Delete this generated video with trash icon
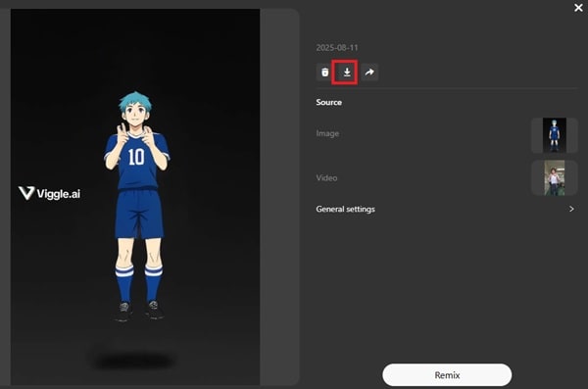588x389 pixels. (324, 73)
